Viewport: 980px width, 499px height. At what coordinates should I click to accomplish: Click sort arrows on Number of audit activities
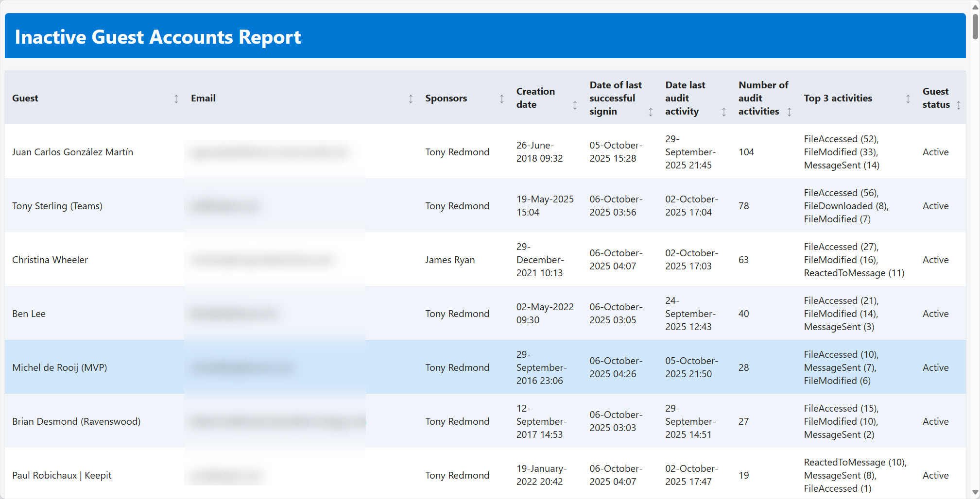[790, 112]
